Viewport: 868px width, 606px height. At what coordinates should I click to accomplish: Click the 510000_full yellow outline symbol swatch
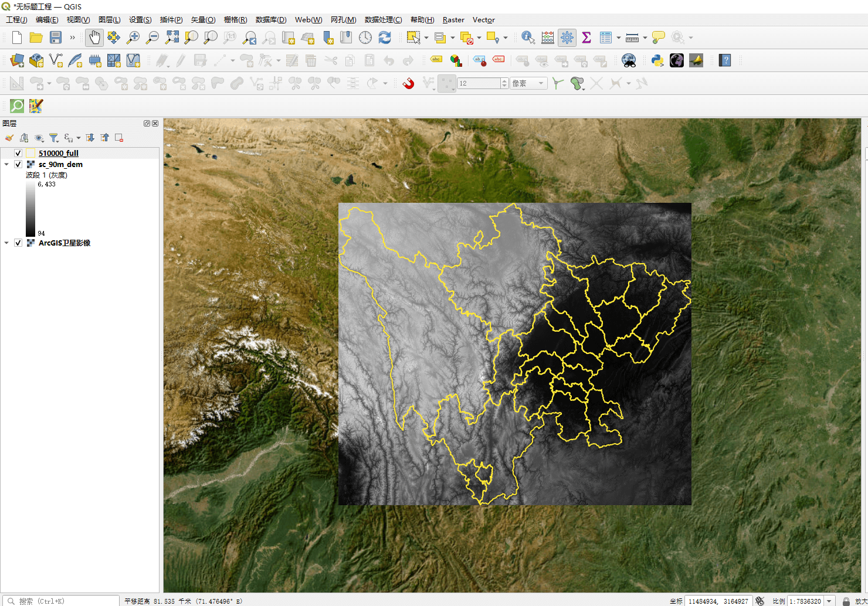pos(30,153)
